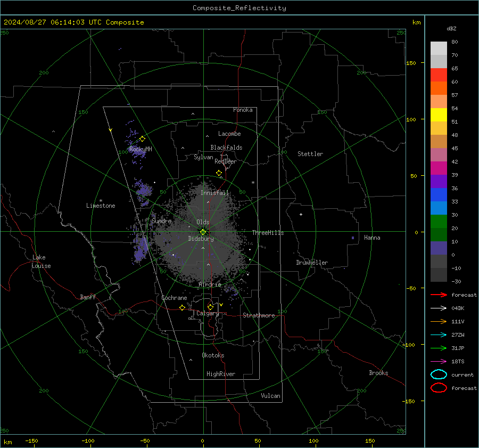Viewport: 479px width, 448px height.
Task: Select the cyan 27ZW arrow icon
Action: coord(439,335)
